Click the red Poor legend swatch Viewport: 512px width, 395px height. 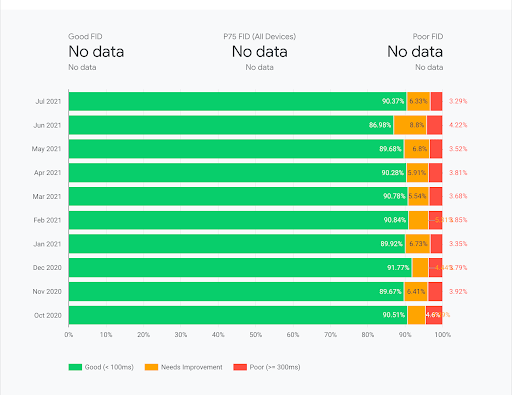[x=240, y=367]
